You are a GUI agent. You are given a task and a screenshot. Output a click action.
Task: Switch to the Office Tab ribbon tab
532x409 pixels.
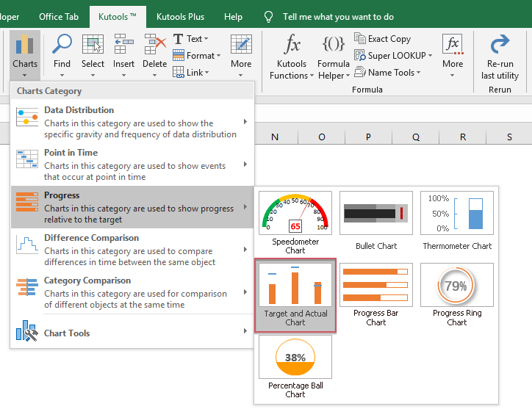58,17
